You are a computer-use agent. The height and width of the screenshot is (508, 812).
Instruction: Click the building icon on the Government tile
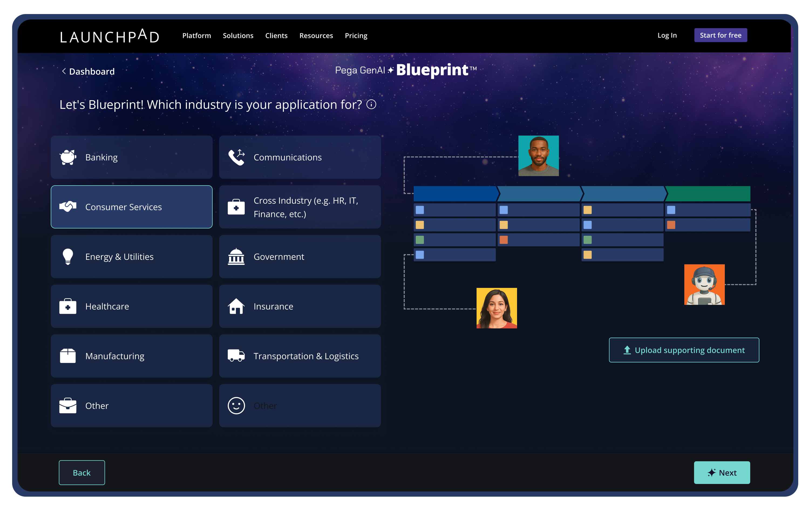[236, 256]
